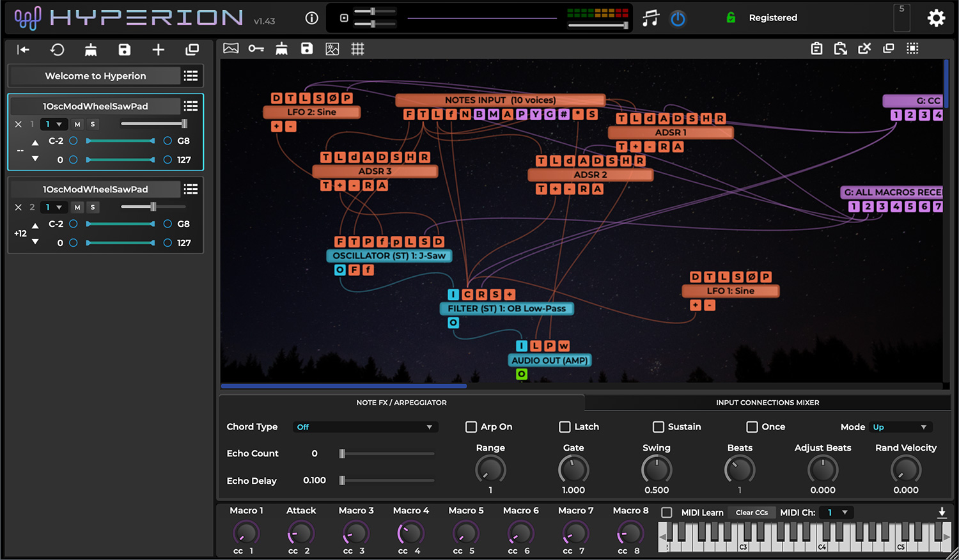
Task: Save the patch using the floppy disk icon
Action: (307, 48)
